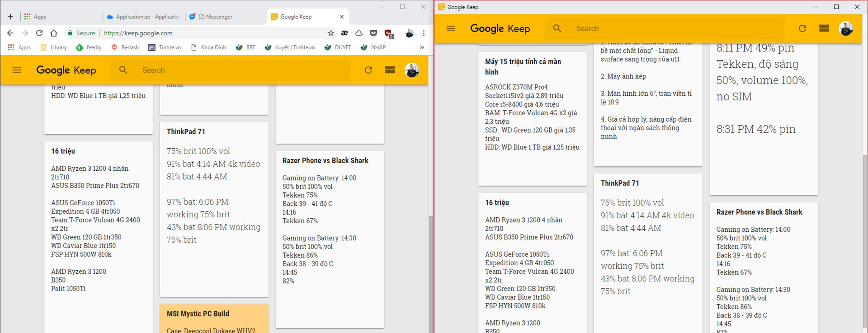Open Máy 15 triệu note in Keep app
The width and height of the screenshot is (868, 333).
[x=532, y=119]
